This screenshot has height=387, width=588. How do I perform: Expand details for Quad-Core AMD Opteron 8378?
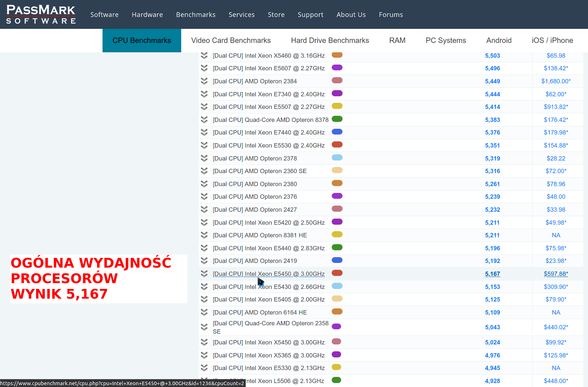point(204,120)
